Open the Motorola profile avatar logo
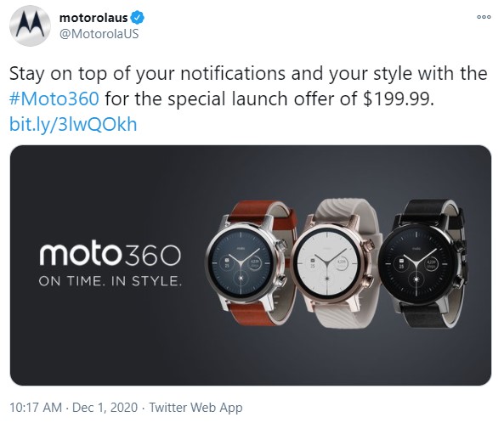 [30, 25]
